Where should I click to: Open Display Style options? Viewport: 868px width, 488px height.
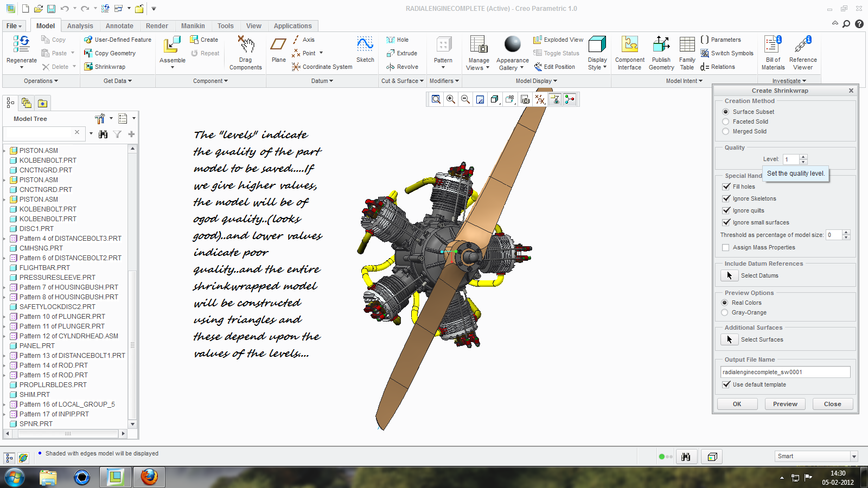coord(597,53)
